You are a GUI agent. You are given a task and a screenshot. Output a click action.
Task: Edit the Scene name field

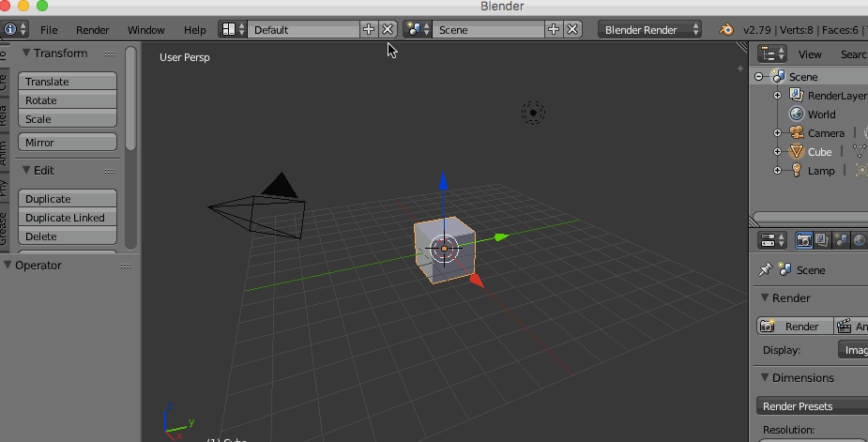pos(488,29)
